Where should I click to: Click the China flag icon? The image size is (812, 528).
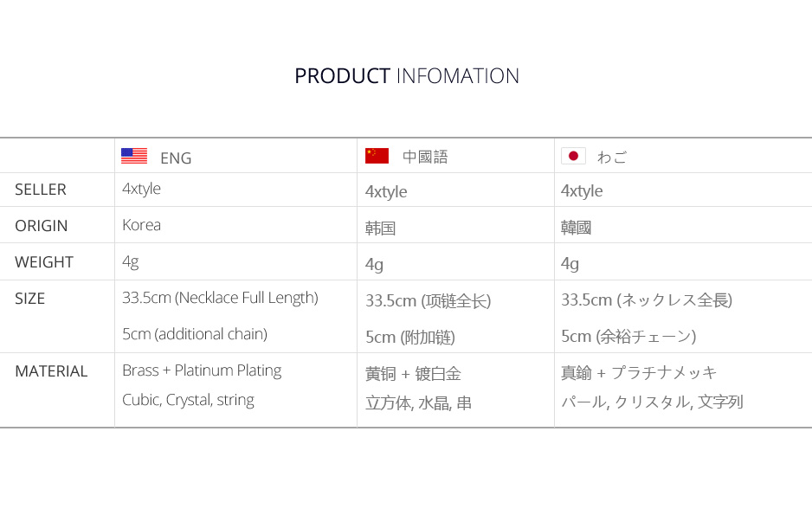coord(377,156)
